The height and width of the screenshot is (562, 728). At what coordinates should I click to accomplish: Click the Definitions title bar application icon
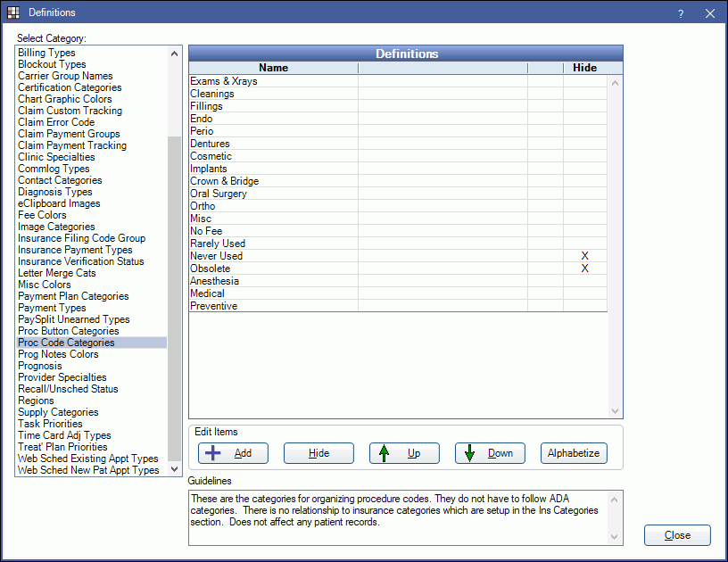pos(14,12)
